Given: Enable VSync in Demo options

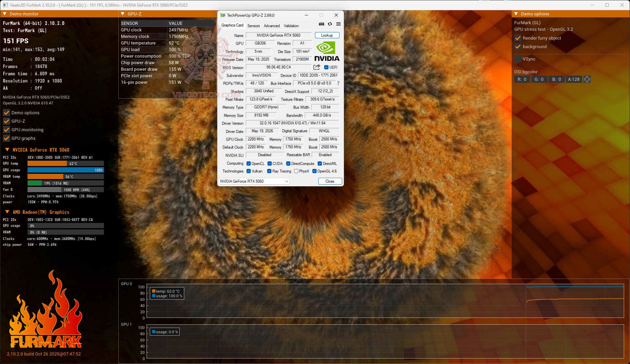Looking at the screenshot, I should (x=518, y=59).
